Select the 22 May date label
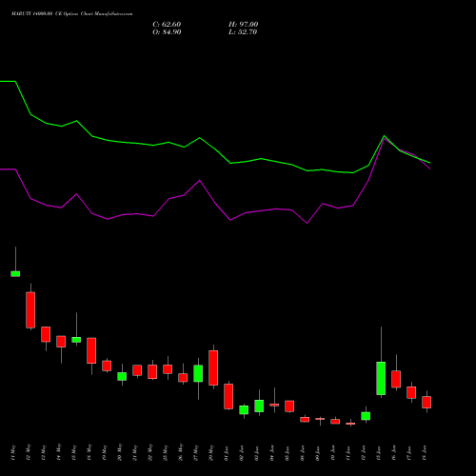The image size is (476, 476). (x=150, y=453)
